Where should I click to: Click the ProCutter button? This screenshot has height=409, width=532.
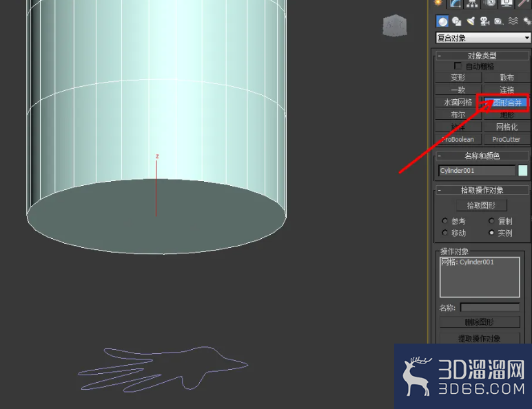click(507, 139)
